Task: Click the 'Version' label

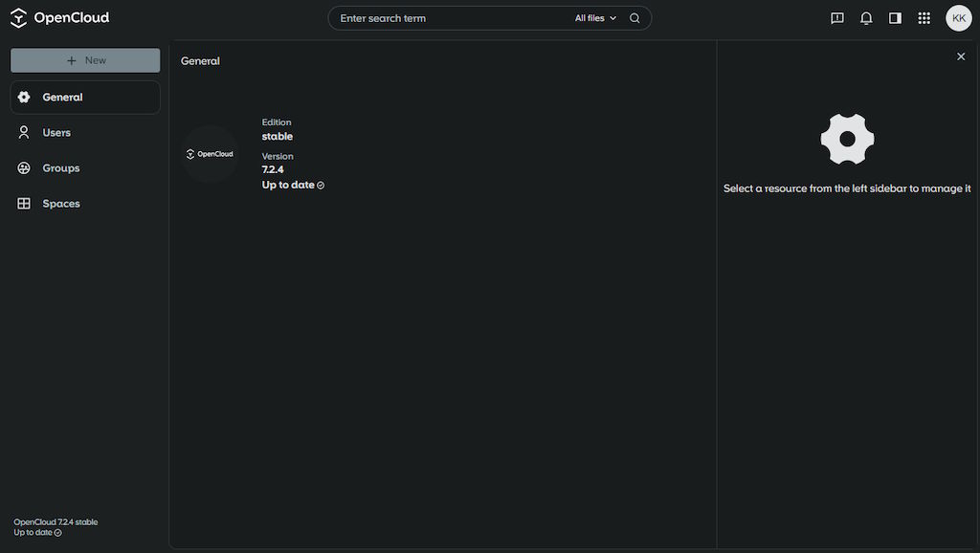Action: pos(278,156)
